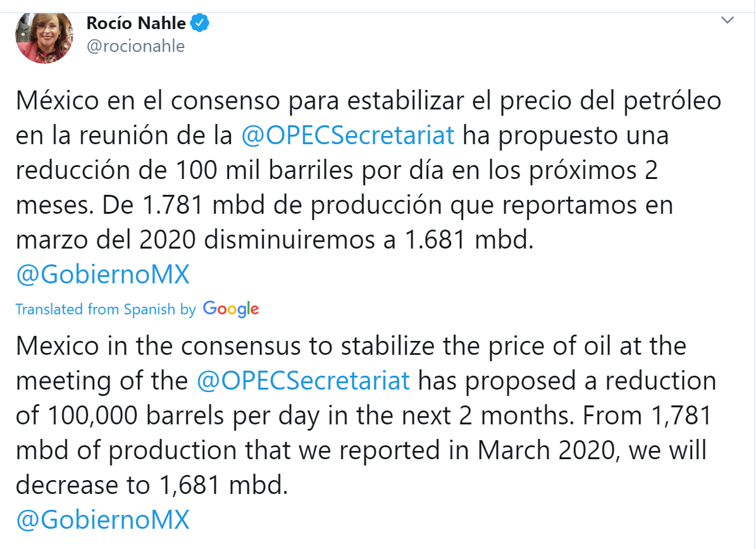The height and width of the screenshot is (549, 756).
Task: Click the Google logo
Action: click(231, 309)
